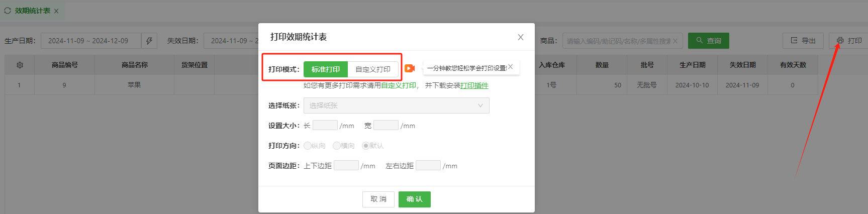Click the 打印 print button in toolbar
Viewport: 868px width, 214px height.
(x=849, y=41)
